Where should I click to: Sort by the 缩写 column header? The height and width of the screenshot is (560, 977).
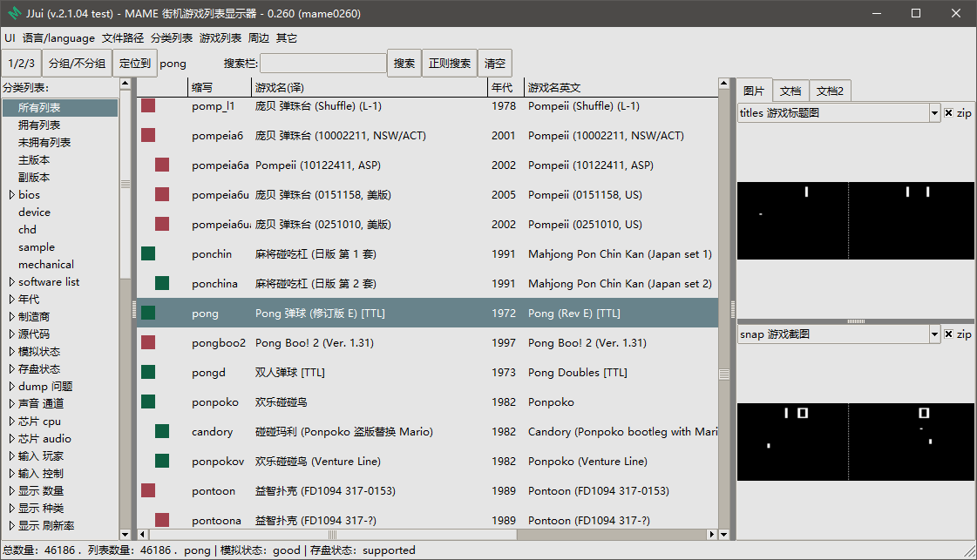tap(220, 88)
